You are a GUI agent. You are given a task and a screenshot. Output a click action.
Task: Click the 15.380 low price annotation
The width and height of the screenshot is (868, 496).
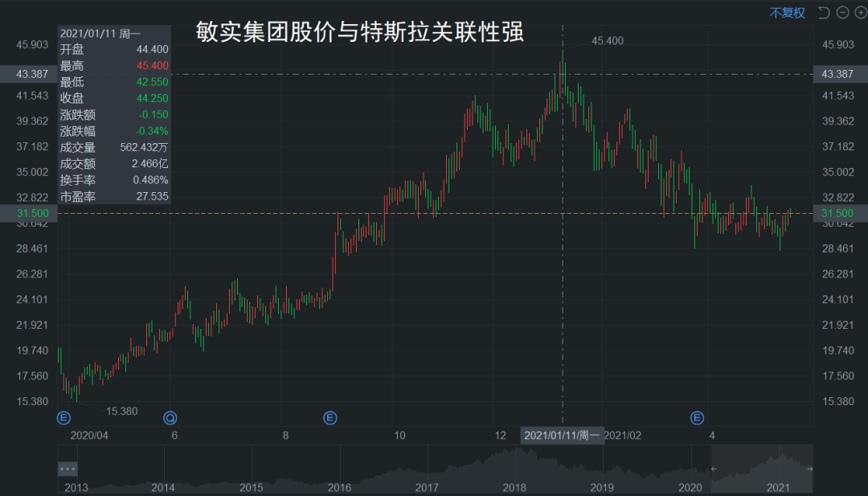tap(122, 412)
